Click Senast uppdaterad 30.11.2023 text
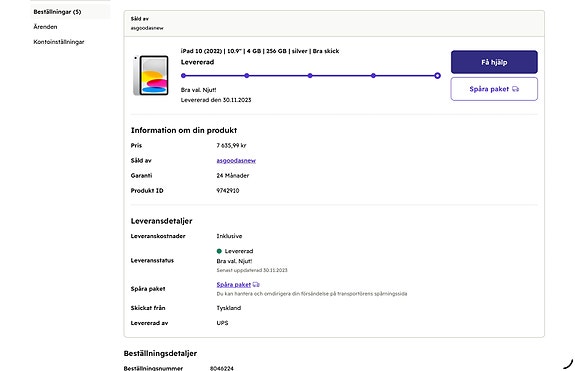This screenshot has height=371, width=575. click(x=252, y=270)
